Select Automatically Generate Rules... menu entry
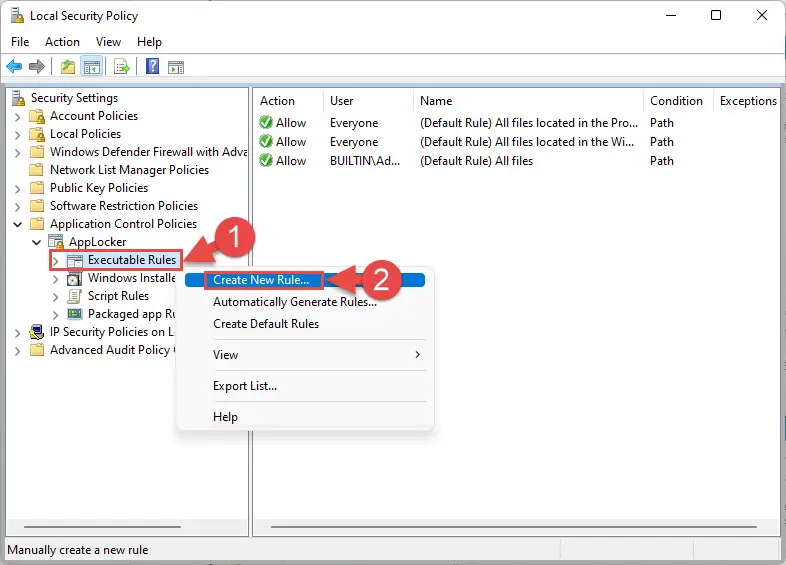This screenshot has height=565, width=786. click(295, 302)
